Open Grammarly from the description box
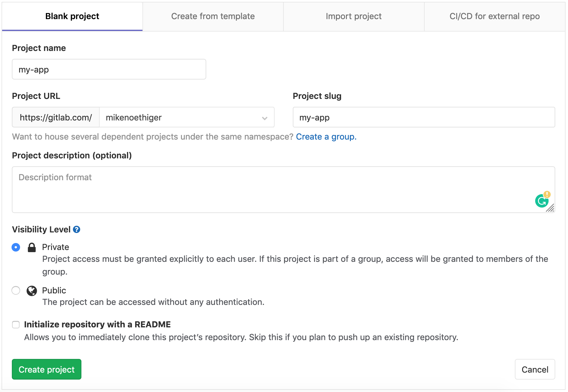Screen dimensions: 568x392 [542, 200]
